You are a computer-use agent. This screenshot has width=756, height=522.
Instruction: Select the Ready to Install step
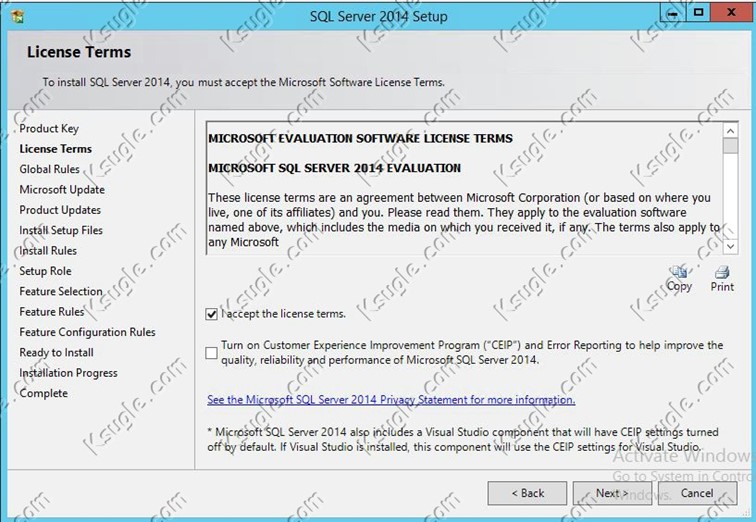(57, 352)
